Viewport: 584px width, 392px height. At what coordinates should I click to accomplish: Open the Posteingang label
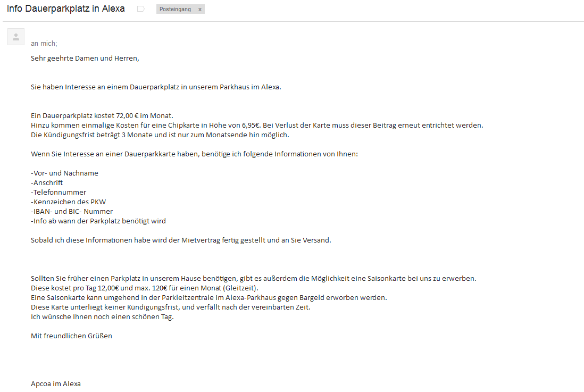(175, 10)
